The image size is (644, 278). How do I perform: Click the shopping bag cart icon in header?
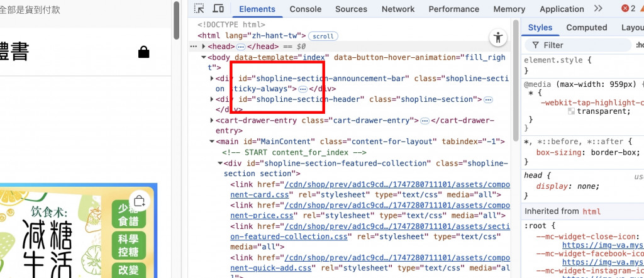coord(144,52)
